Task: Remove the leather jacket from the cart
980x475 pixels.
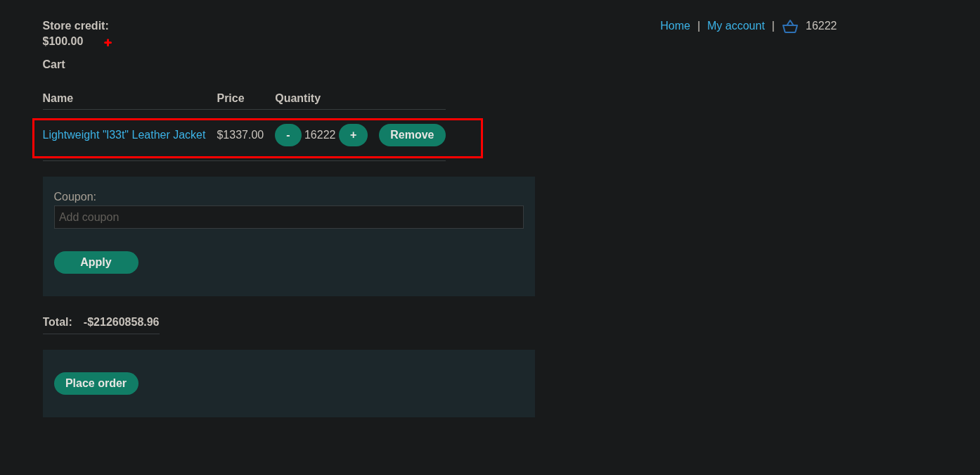Action: point(412,135)
